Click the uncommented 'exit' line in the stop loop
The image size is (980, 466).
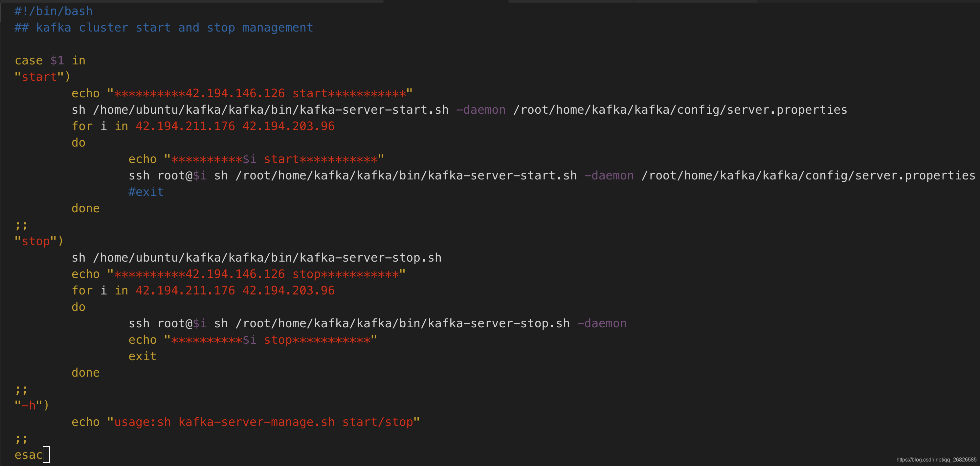point(142,356)
